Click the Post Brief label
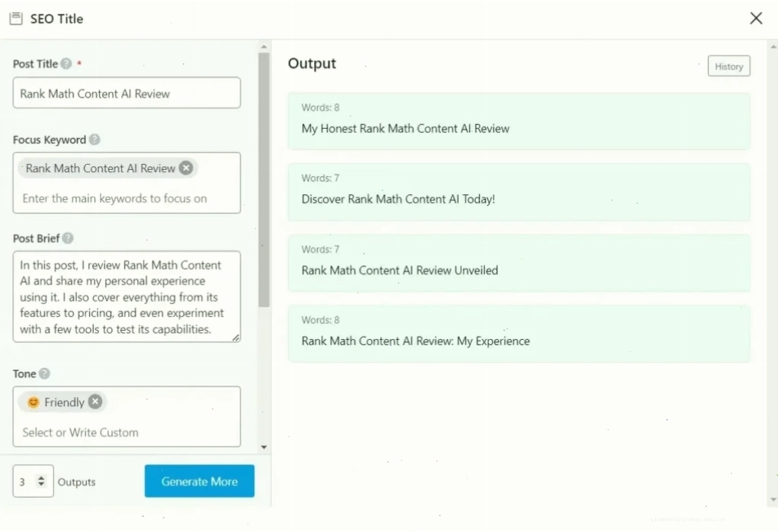This screenshot has width=778, height=532. pos(37,239)
